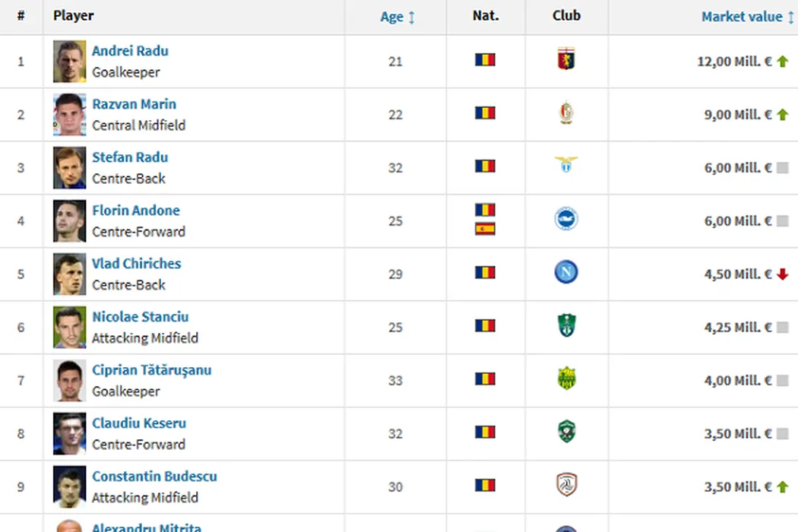Open Razvan Marin's player profile link
This screenshot has height=532, width=798.
[x=134, y=104]
